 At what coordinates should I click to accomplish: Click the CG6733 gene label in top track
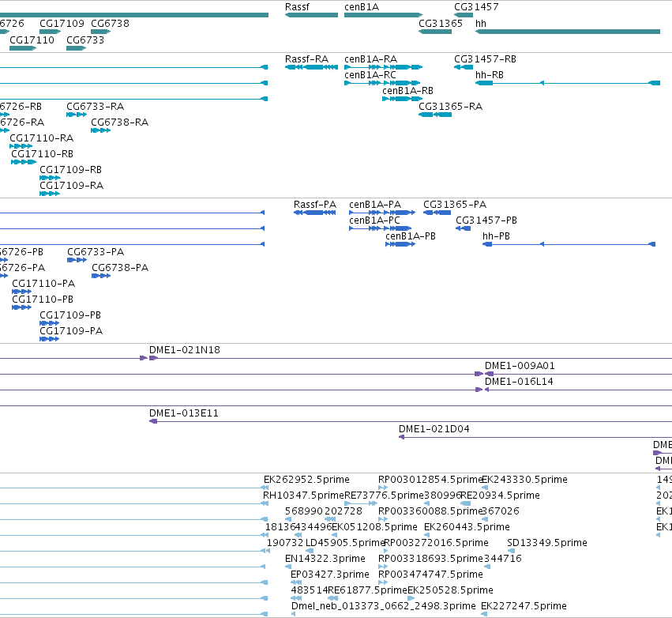tap(85, 40)
